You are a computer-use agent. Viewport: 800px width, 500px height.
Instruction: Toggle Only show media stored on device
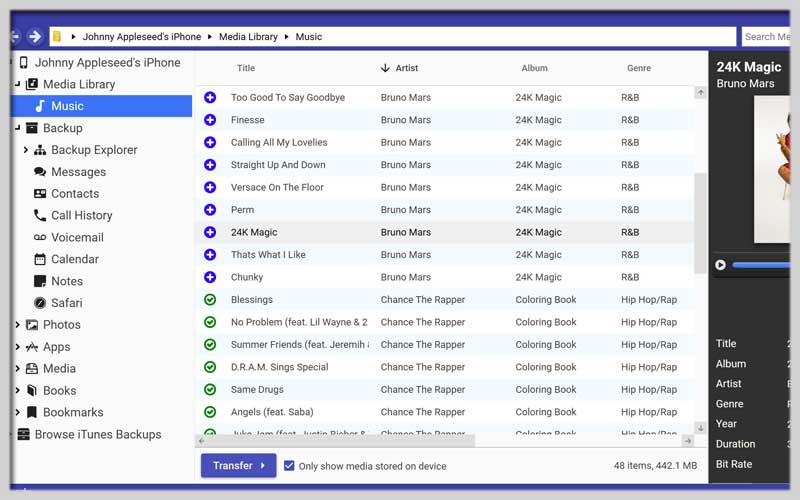pyautogui.click(x=289, y=466)
